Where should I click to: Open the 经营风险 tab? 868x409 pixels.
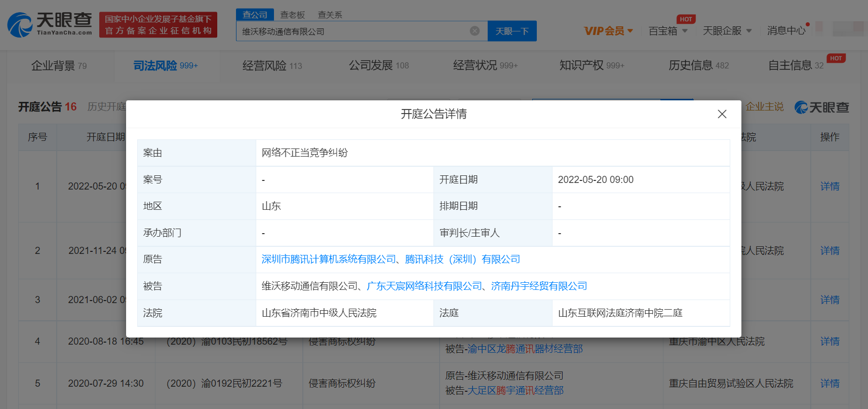tap(272, 65)
